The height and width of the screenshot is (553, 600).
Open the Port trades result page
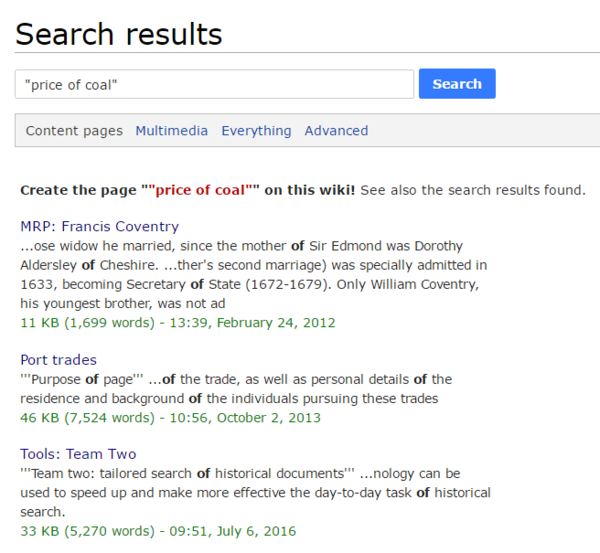click(58, 360)
